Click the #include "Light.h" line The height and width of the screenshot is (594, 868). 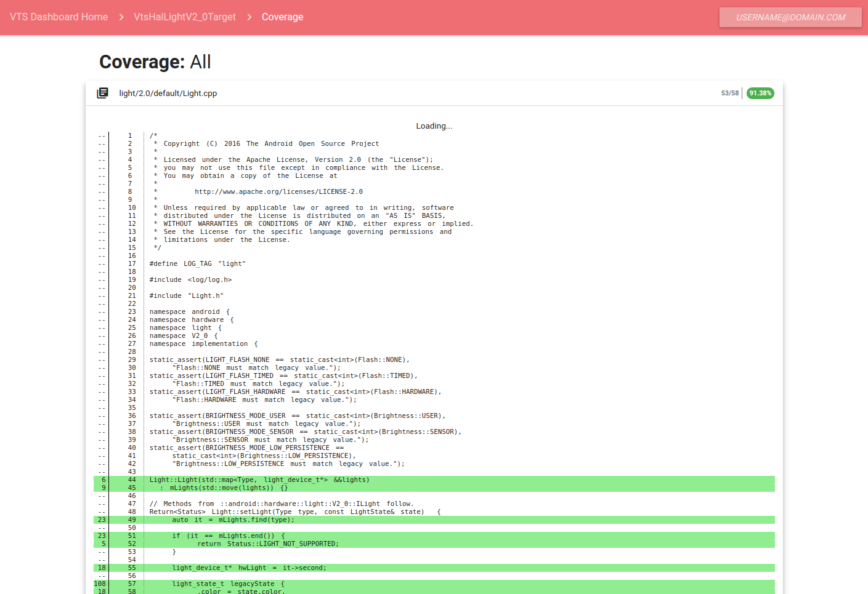[x=186, y=296]
